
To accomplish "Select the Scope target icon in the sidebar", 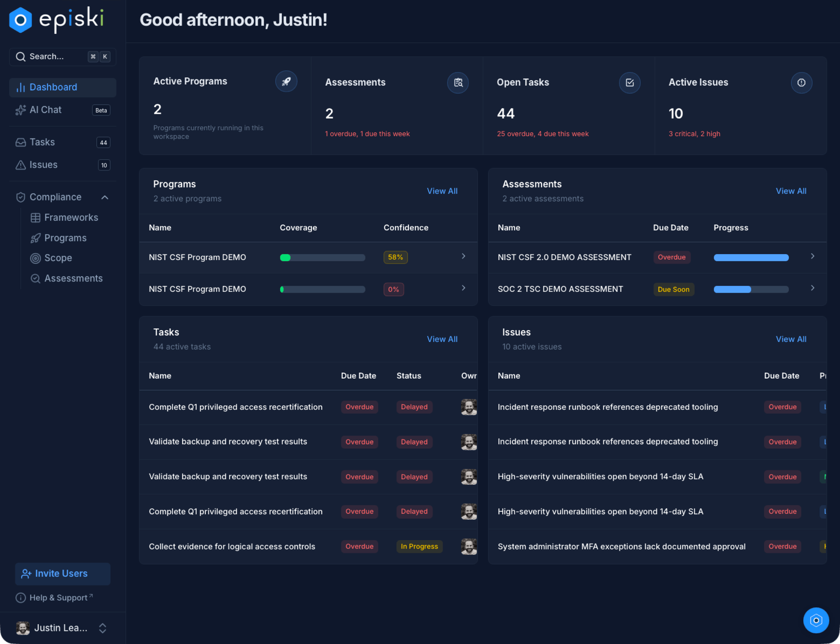I will [34, 257].
